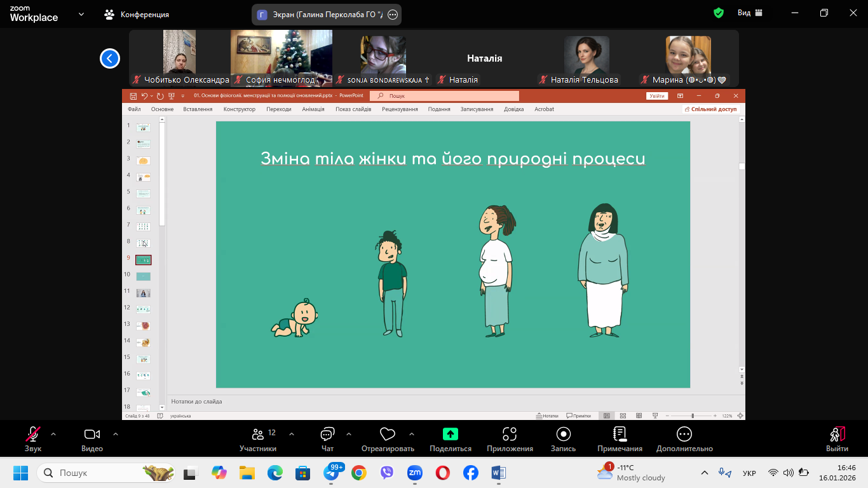Open Дополнительно more options icon
The width and height of the screenshot is (868, 488).
(684, 435)
